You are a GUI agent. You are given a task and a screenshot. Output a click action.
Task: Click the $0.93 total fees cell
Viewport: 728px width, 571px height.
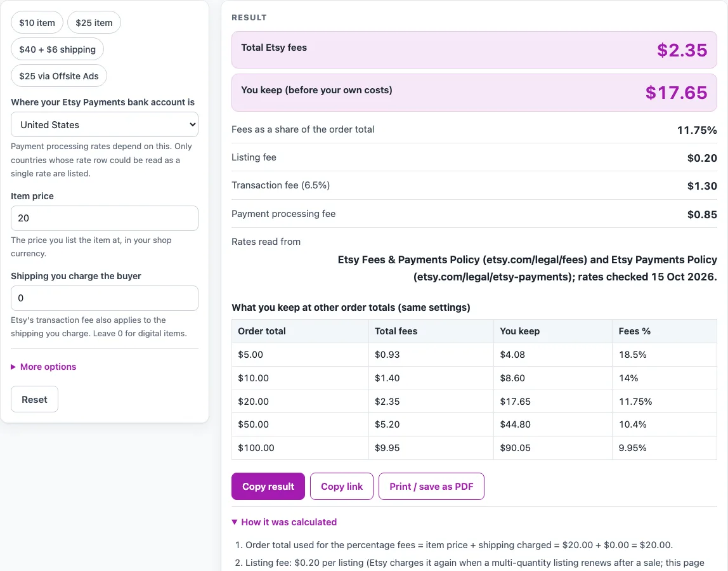pyautogui.click(x=431, y=355)
